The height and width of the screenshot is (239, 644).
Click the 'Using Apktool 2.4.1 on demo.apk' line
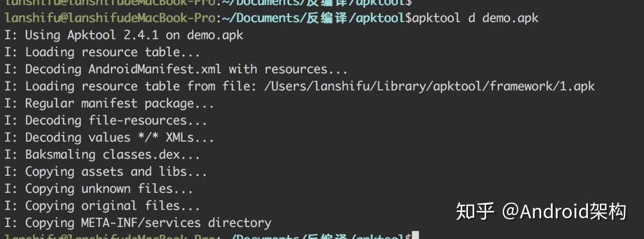[x=124, y=35]
